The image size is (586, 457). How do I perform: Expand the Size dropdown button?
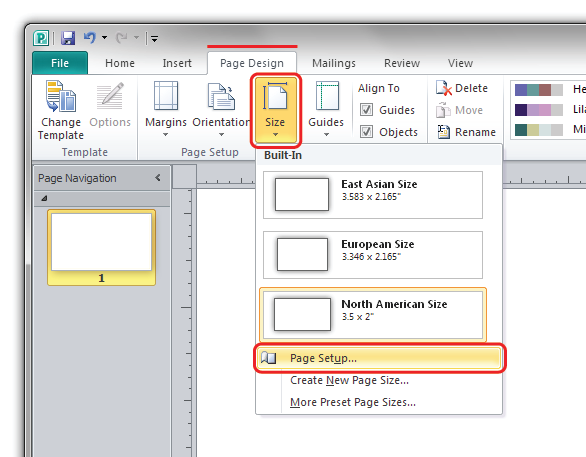tap(275, 109)
